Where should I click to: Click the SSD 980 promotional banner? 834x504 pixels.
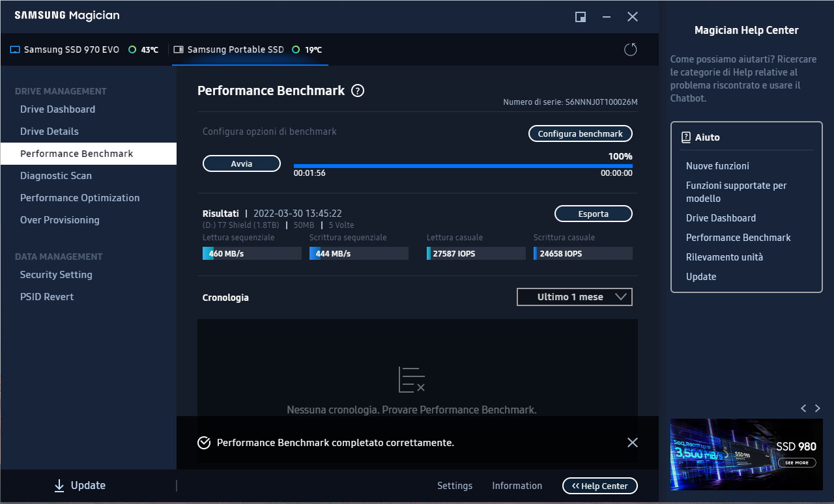pyautogui.click(x=747, y=455)
